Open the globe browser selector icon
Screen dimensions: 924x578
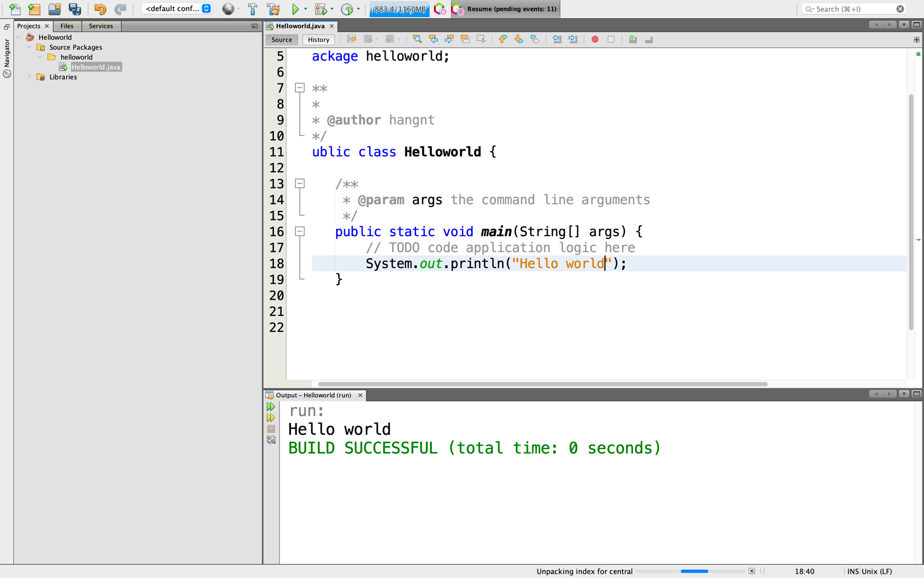click(228, 9)
